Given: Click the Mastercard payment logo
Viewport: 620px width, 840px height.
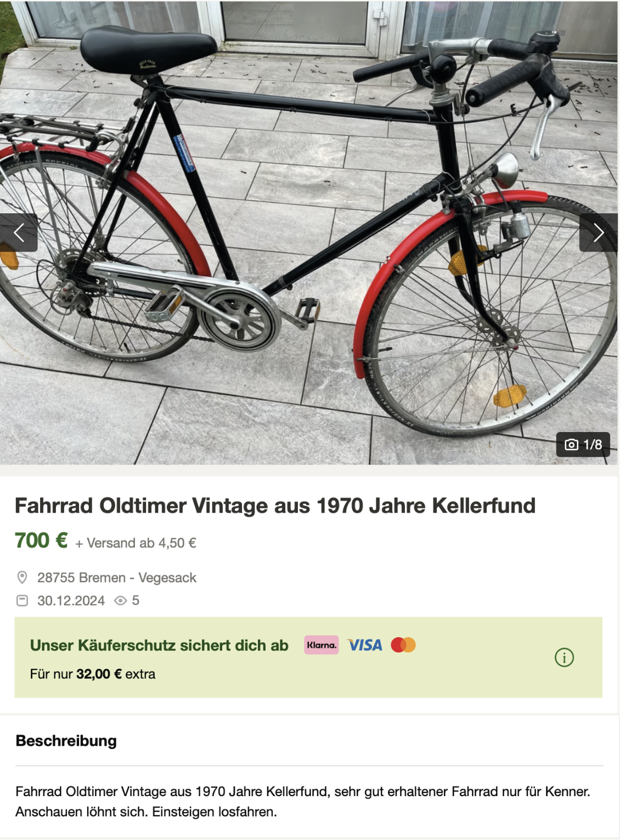Looking at the screenshot, I should click(403, 645).
